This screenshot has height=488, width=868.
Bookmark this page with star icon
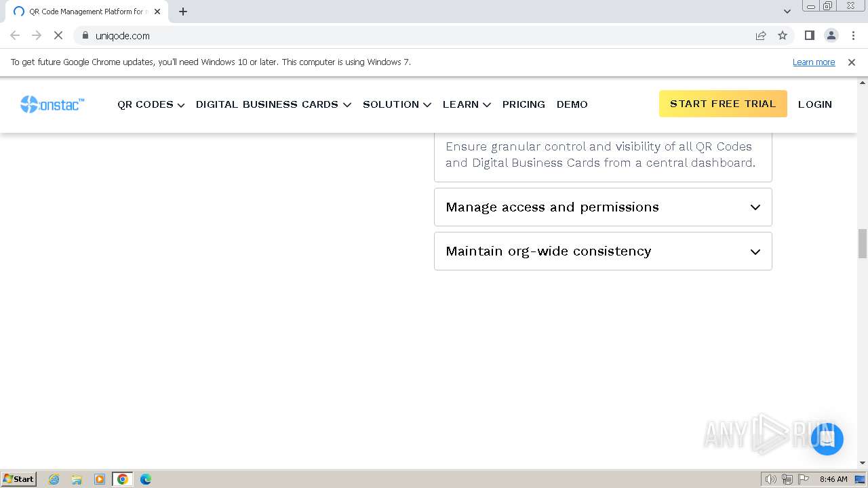[x=783, y=35]
